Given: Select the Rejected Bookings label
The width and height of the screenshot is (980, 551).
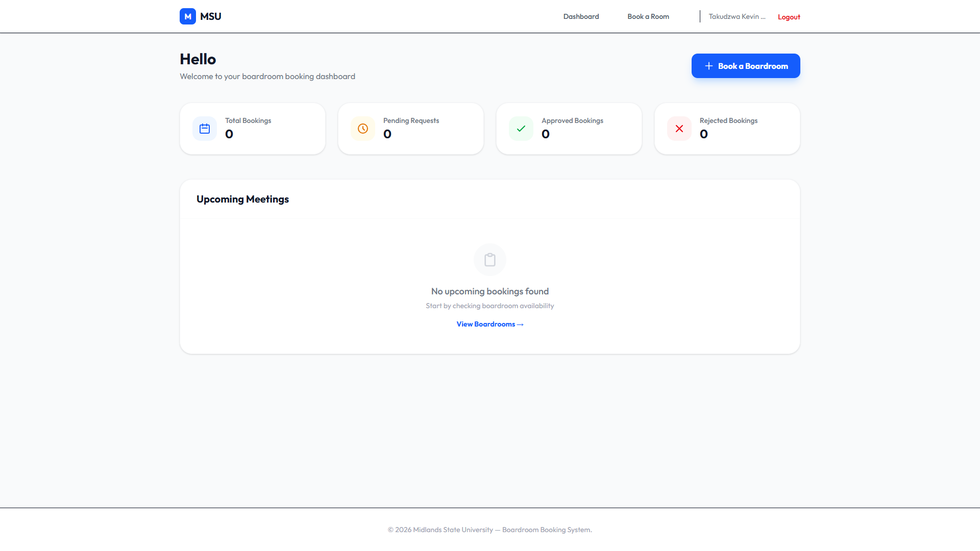Looking at the screenshot, I should 728,120.
